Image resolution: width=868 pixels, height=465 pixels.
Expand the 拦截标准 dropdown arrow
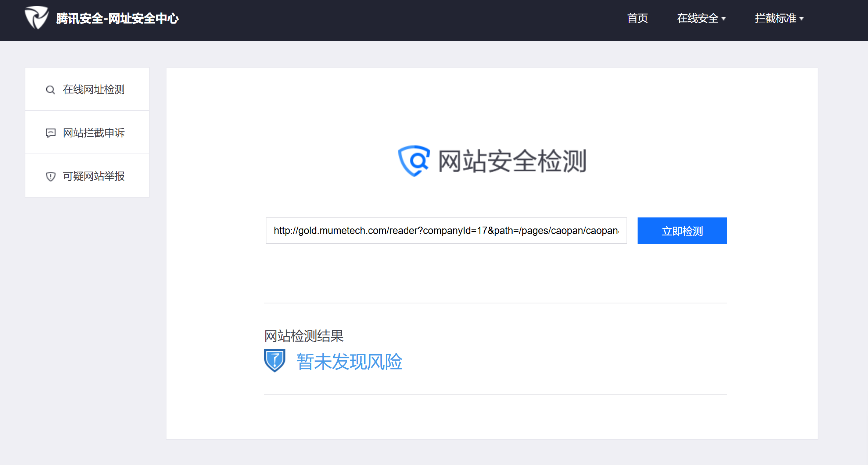[801, 18]
